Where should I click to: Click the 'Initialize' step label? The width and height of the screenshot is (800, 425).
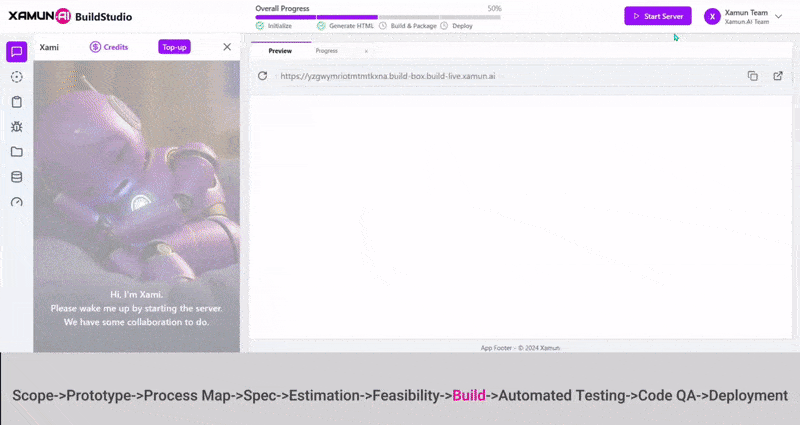(x=280, y=26)
